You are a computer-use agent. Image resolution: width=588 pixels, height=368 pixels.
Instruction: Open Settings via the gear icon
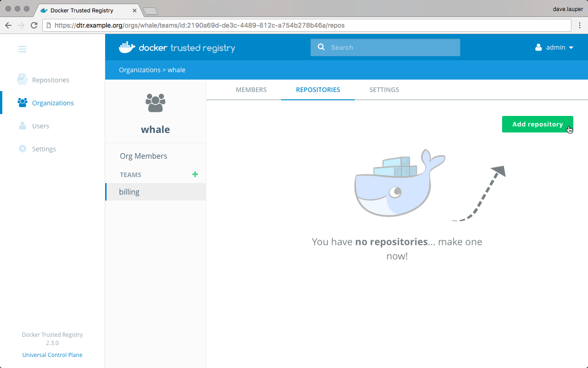point(22,149)
